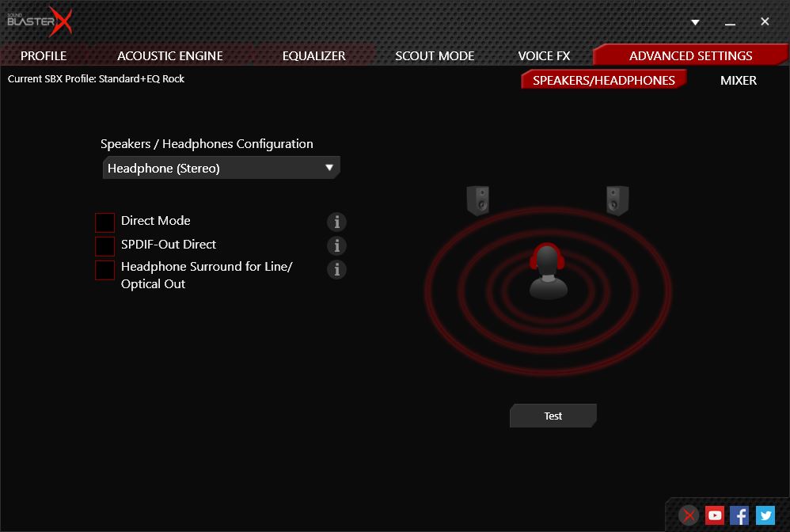Click the right front speaker icon
Image resolution: width=790 pixels, height=532 pixels.
(x=617, y=201)
